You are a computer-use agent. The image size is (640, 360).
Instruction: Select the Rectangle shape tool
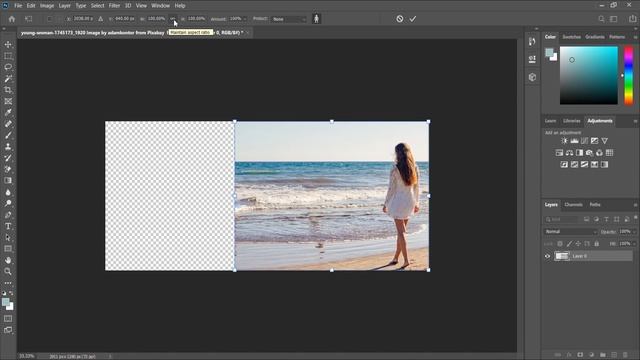(x=8, y=249)
